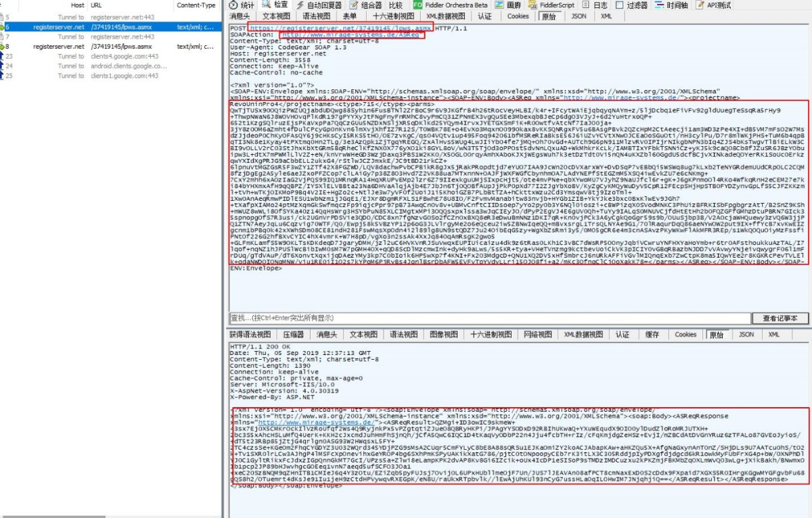Select response XML数据视图 tab
This screenshot has width=812, height=518.
[583, 335]
